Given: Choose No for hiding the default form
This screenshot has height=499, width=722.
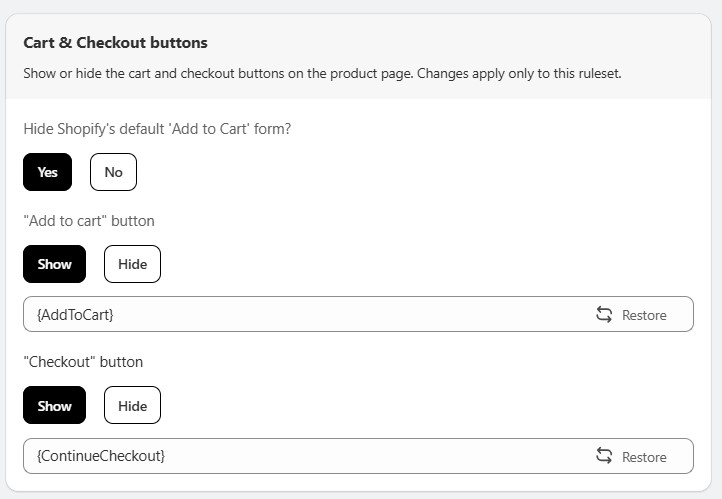Looking at the screenshot, I should point(113,172).
